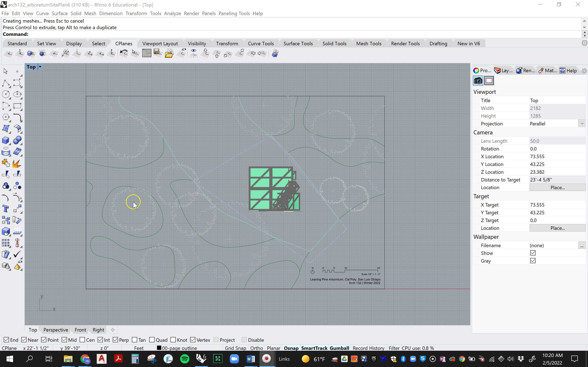This screenshot has width=588, height=367.
Task: Click the Boolean union spheres icon
Action: click(x=17, y=140)
